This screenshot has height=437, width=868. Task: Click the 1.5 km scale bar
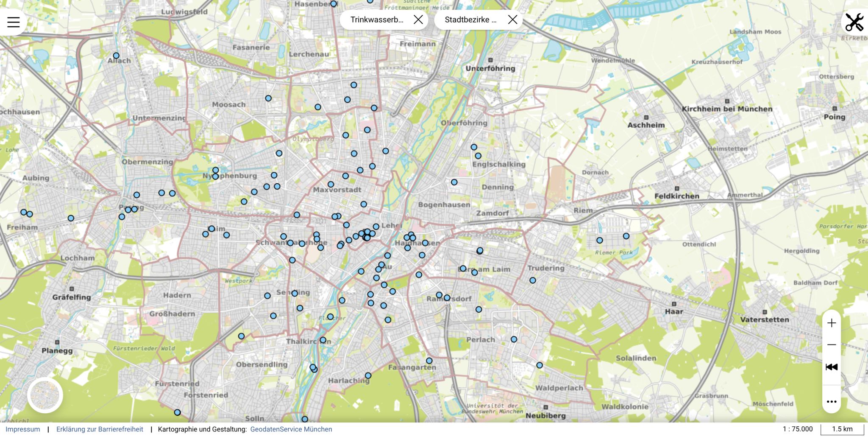coord(842,429)
